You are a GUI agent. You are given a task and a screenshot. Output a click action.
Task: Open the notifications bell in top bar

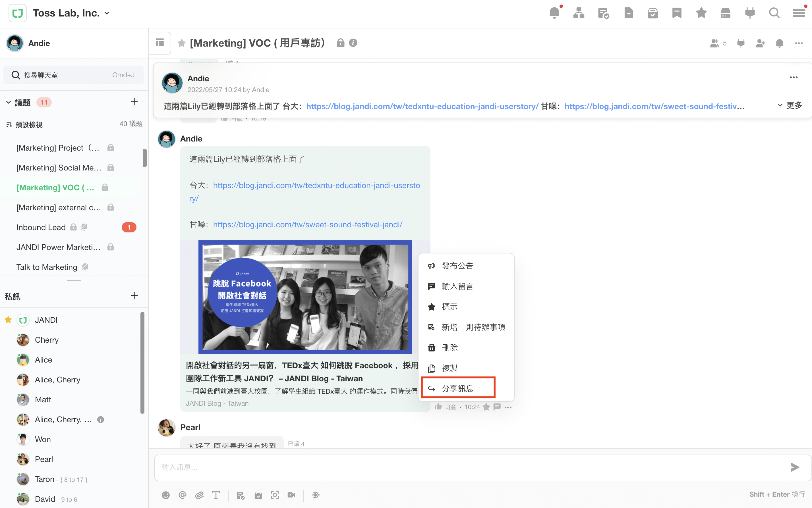tap(554, 13)
